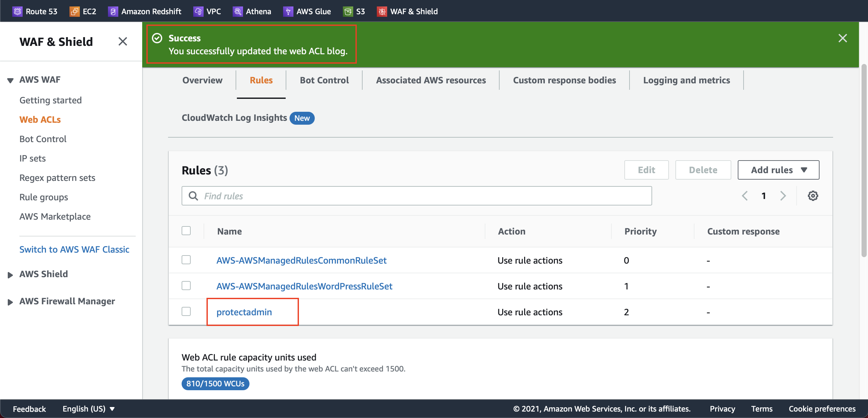Check the AWSManagedRulesCommonRuleSet row checkbox
Viewport: 868px width, 418px height.
click(x=186, y=260)
